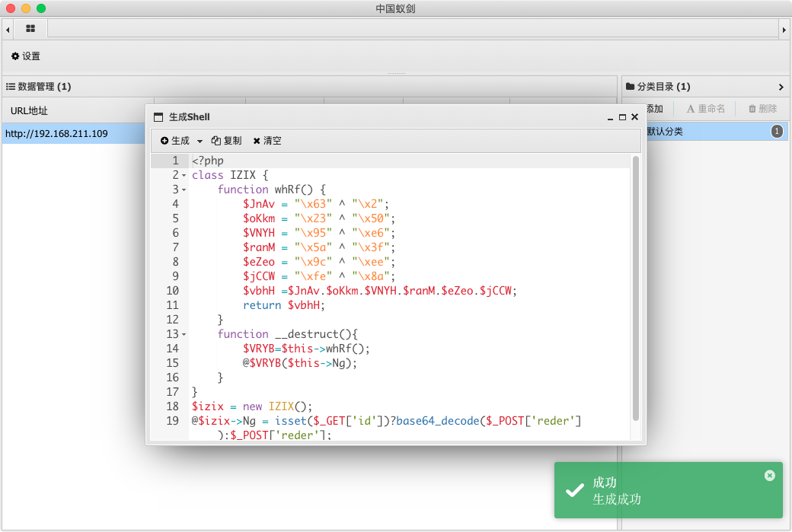Image resolution: width=792 pixels, height=532 pixels.
Task: Select the http://192.168.211.109 row
Action: point(74,134)
